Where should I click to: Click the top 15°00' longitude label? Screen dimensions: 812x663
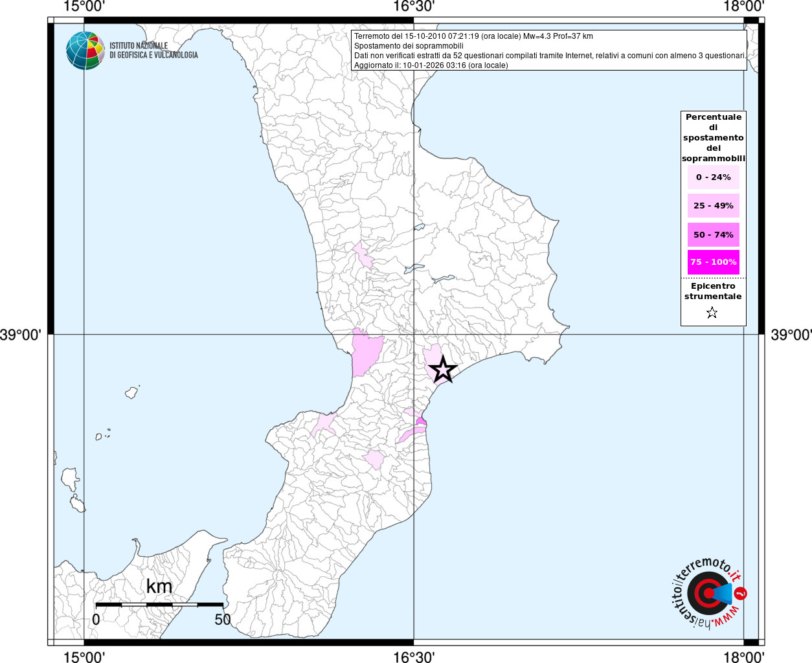84,6
